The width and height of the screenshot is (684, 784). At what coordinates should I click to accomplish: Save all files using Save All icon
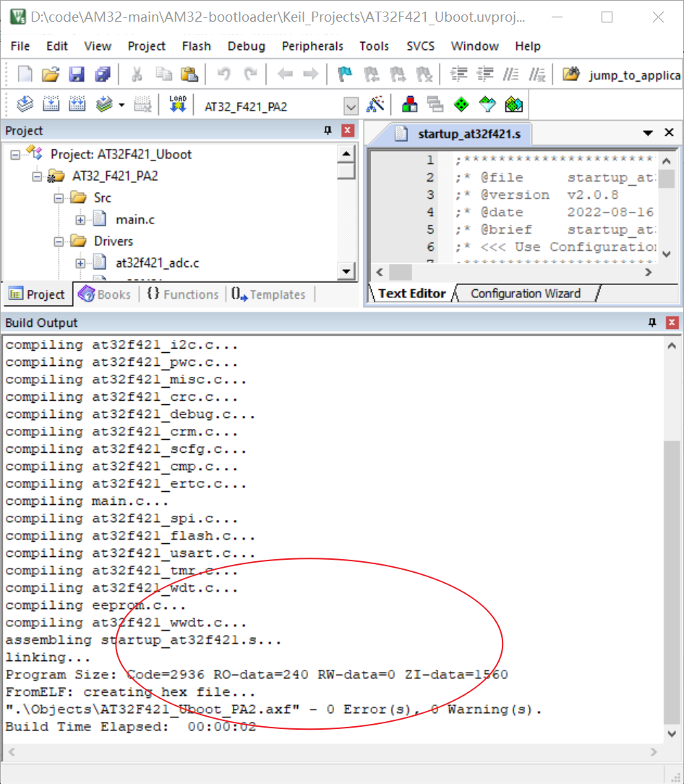103,74
